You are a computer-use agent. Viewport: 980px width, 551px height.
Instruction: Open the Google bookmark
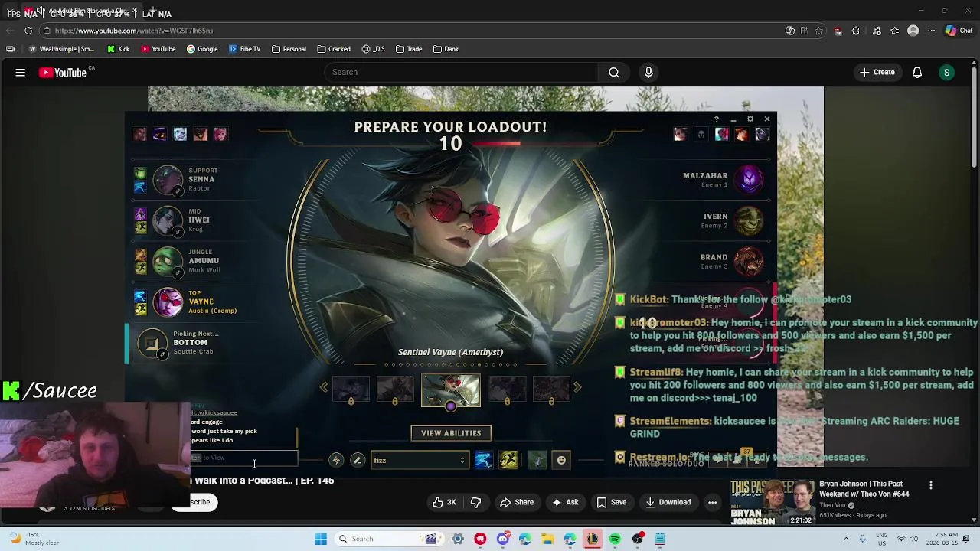point(202,49)
